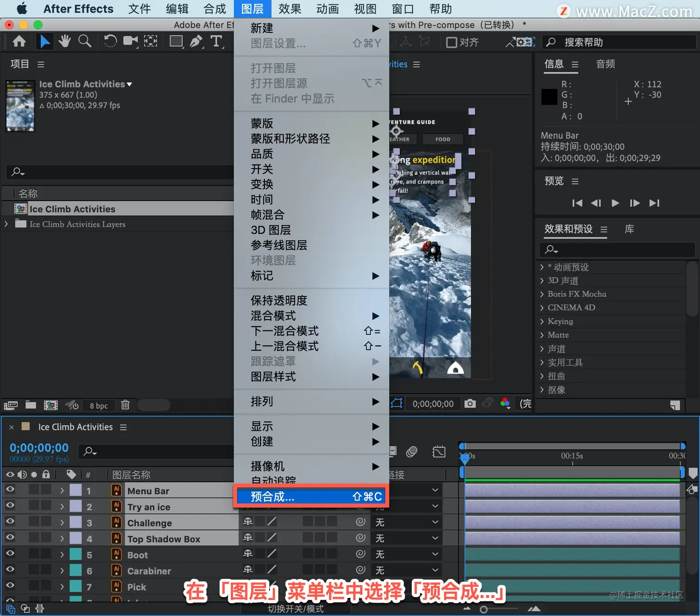Select the Pen tool
700x616 pixels.
(196, 42)
